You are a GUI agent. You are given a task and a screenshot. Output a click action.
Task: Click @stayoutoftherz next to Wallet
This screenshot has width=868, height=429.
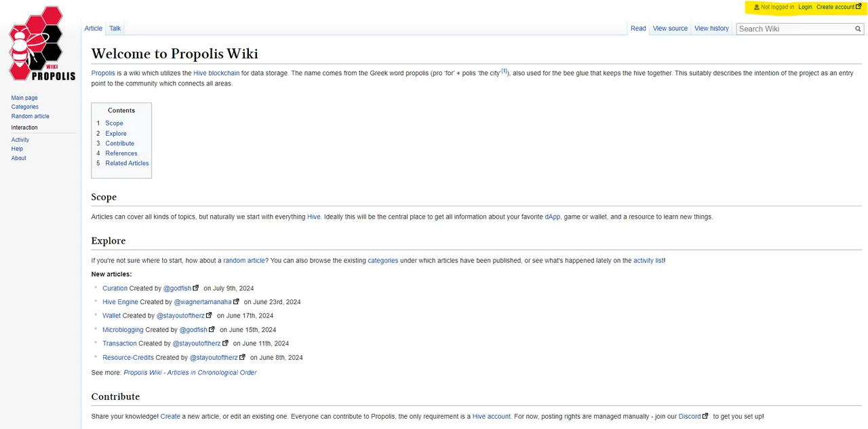click(x=180, y=316)
